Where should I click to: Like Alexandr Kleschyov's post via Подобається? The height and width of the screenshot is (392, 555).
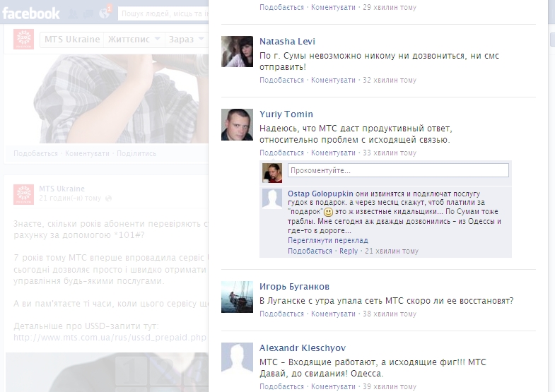click(281, 386)
